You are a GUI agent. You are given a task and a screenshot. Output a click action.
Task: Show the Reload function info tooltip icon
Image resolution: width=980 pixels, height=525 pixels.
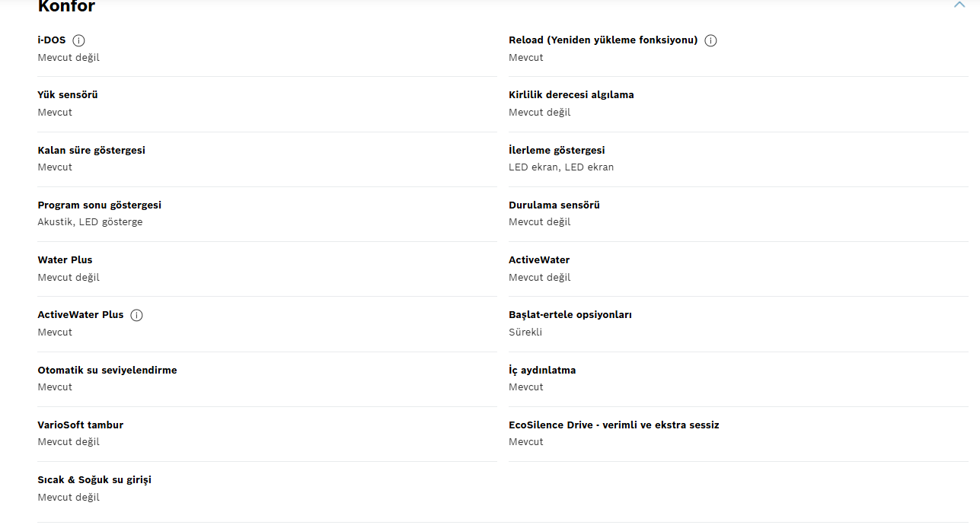[x=710, y=40]
